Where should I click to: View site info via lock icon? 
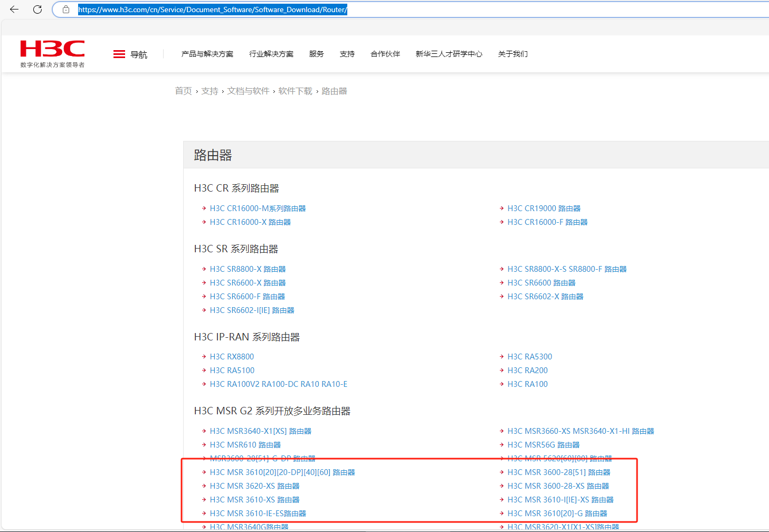(x=66, y=9)
